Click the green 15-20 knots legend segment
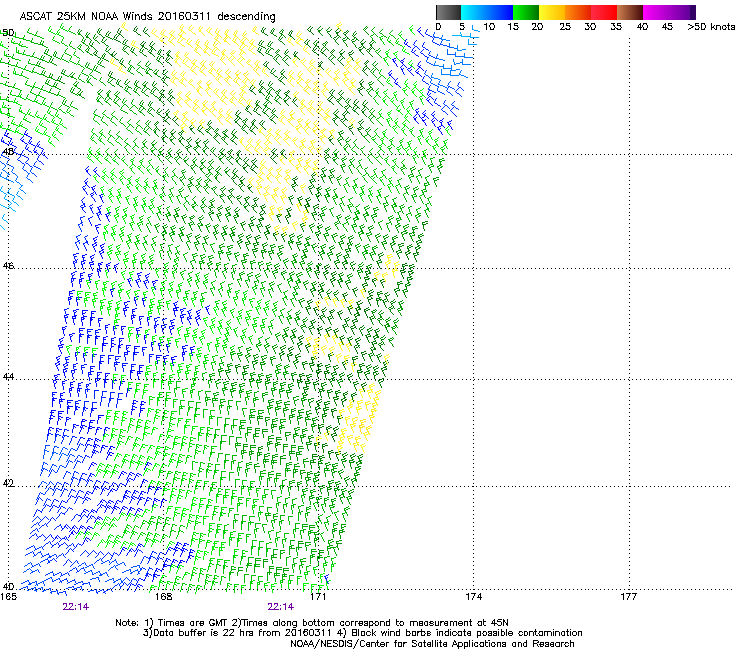 point(526,12)
